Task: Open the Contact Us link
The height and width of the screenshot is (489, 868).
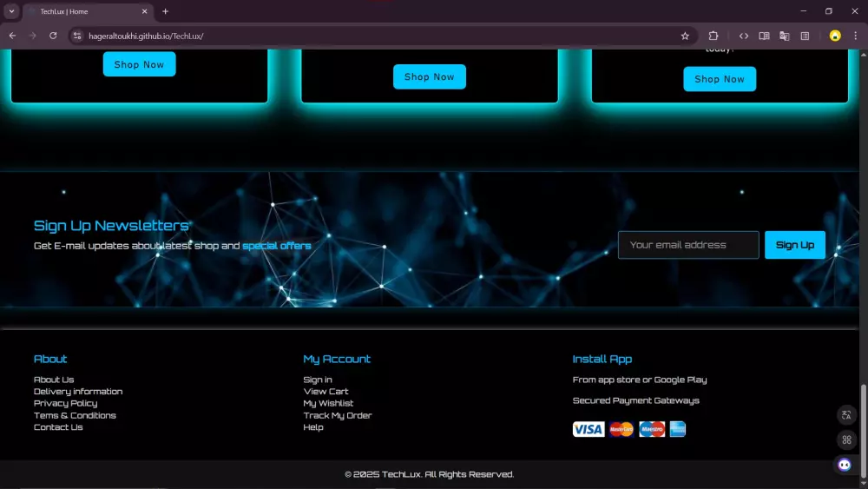Action: pyautogui.click(x=58, y=427)
